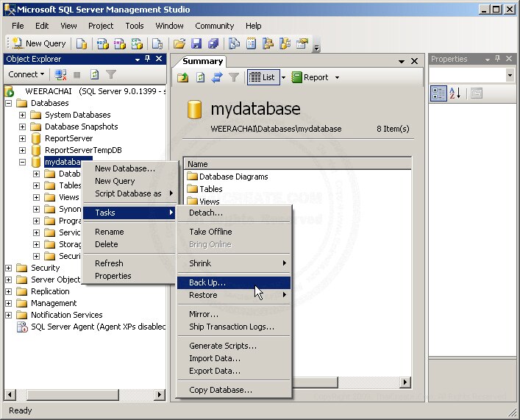
Task: Click the Up folder icon in Summary toolbar
Action: 184,77
